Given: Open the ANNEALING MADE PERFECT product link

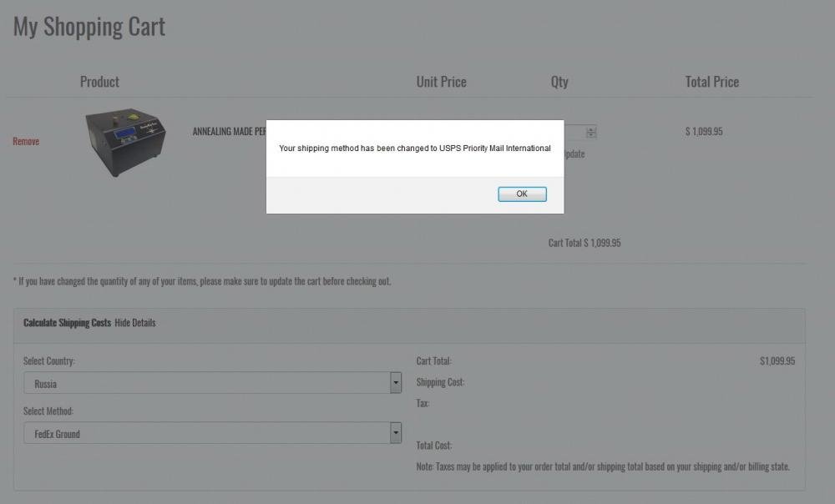Looking at the screenshot, I should pyautogui.click(x=229, y=132).
